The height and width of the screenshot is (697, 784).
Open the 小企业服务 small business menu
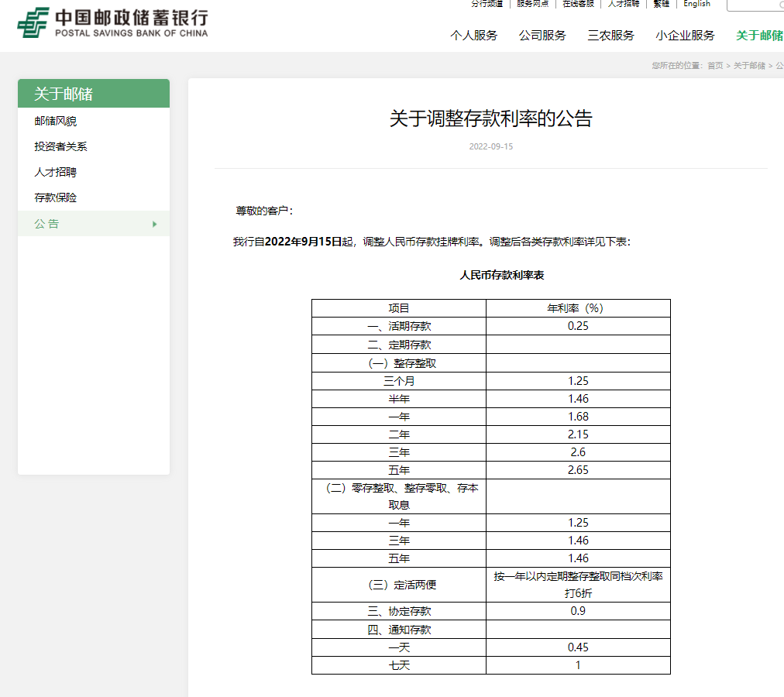685,36
